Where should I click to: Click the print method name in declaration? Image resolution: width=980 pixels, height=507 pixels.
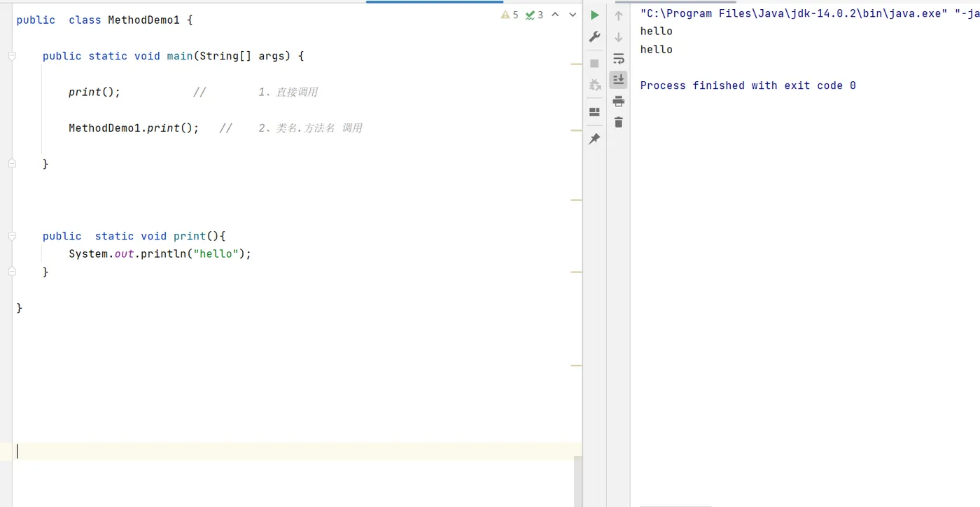tap(190, 236)
